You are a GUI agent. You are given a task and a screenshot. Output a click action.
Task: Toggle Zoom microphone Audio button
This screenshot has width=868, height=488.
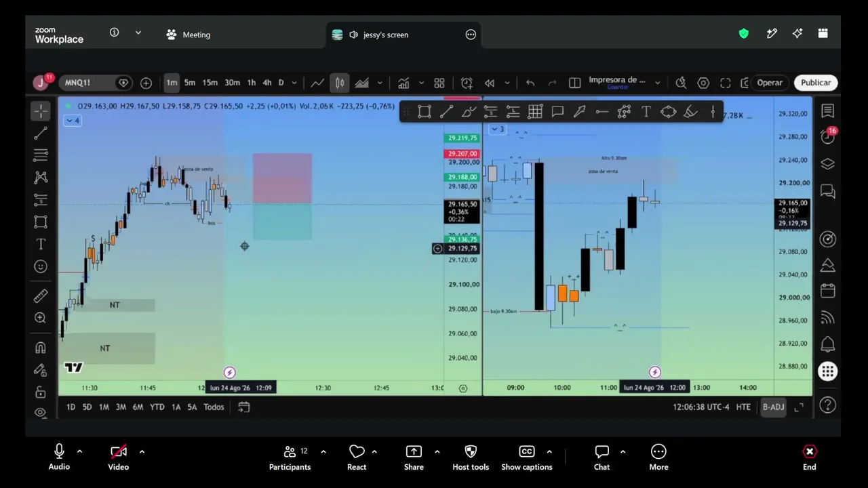coord(59,457)
